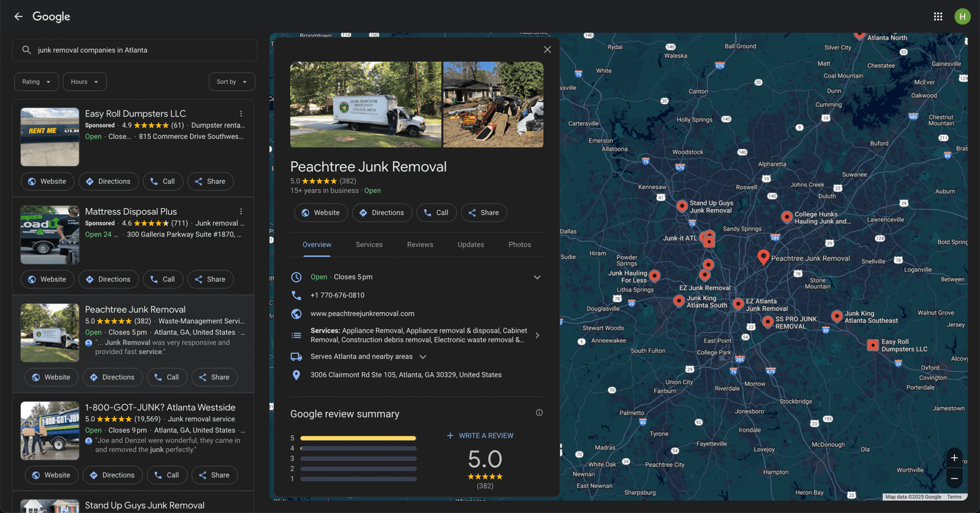Get Directions to Mattress Disposal Plus
Screen dimensions: 980x513
click(108, 279)
